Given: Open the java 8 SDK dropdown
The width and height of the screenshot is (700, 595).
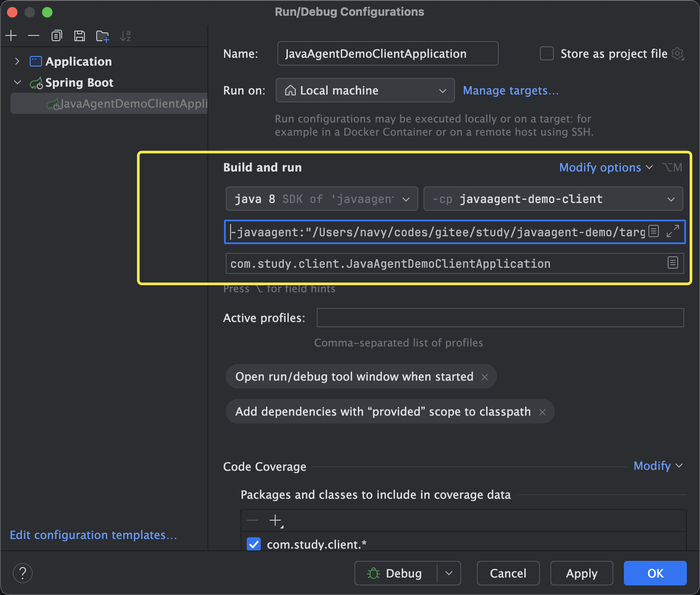Looking at the screenshot, I should coord(322,199).
